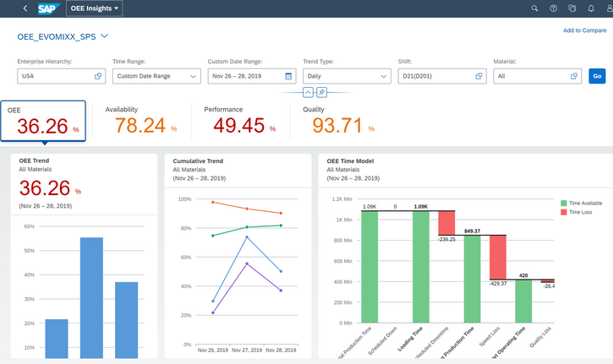
Task: Click purple line point at Nov 26
Action: click(x=213, y=312)
